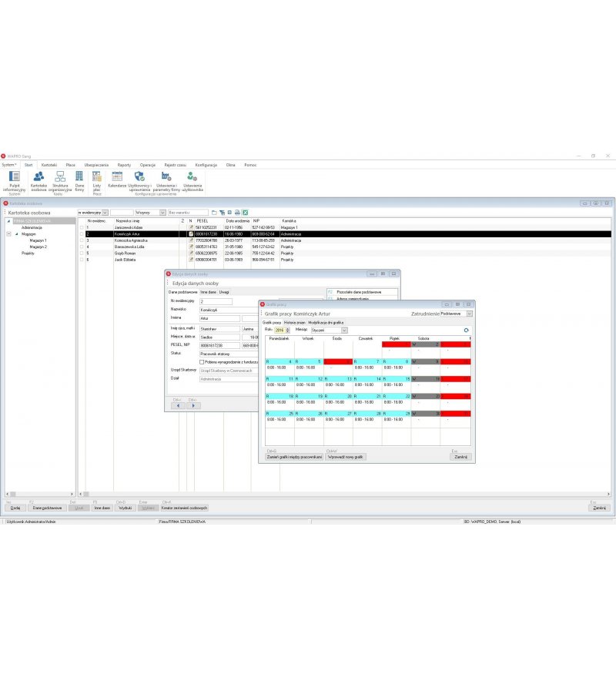
Task: Click the printer icon in Kartoteka toolbar
Action: pos(237,213)
